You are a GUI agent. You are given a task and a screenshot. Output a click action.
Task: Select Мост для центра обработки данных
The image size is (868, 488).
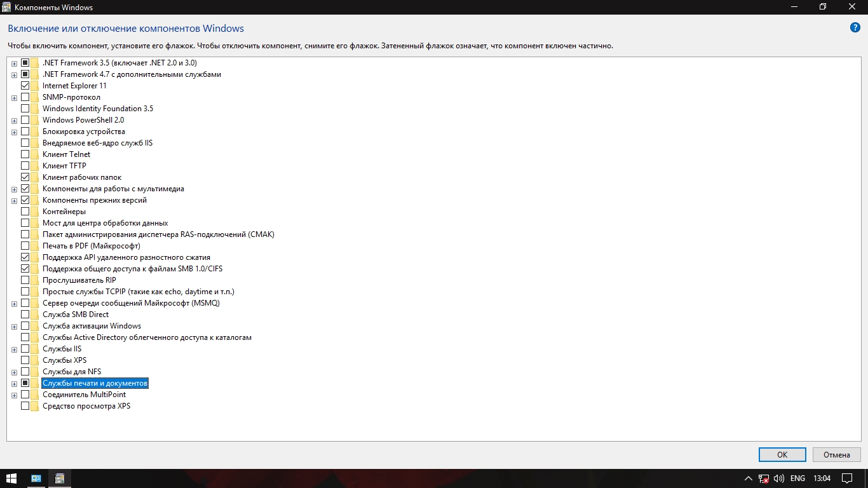[105, 223]
